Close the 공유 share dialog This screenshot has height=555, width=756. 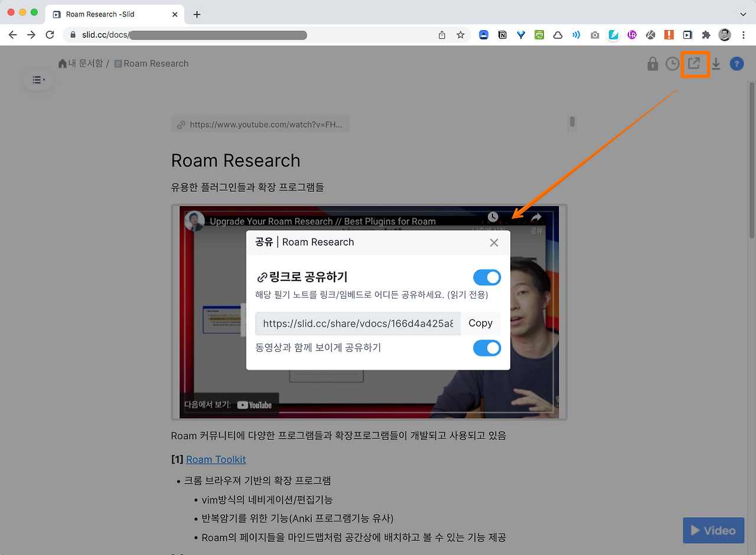pyautogui.click(x=494, y=243)
